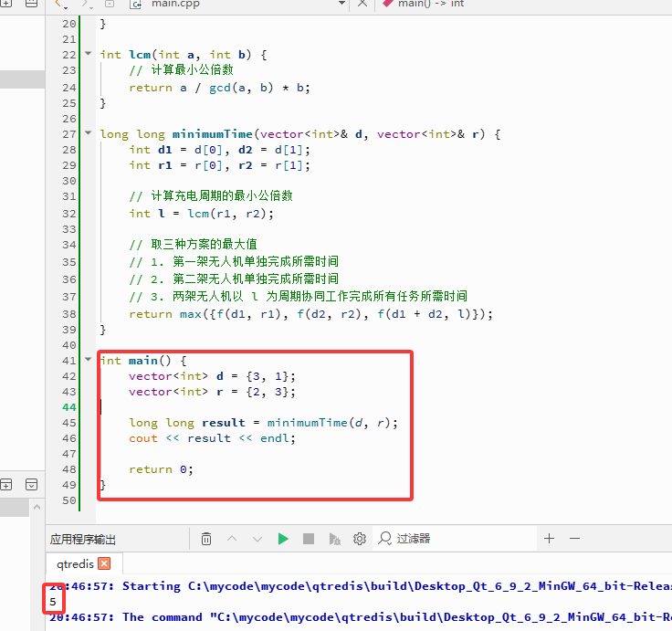Click the sidebar scroll up arrow
This screenshot has width=672, height=631.
pos(37,507)
